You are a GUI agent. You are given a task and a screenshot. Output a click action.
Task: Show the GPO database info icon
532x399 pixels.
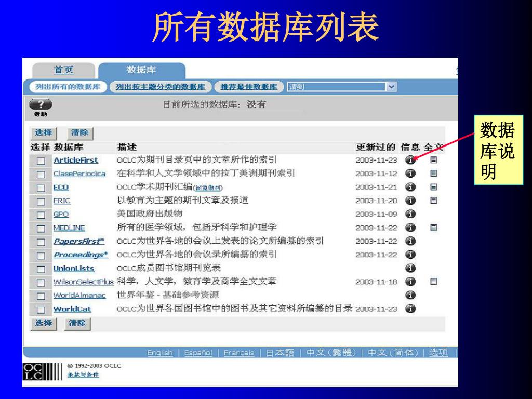pyautogui.click(x=410, y=214)
